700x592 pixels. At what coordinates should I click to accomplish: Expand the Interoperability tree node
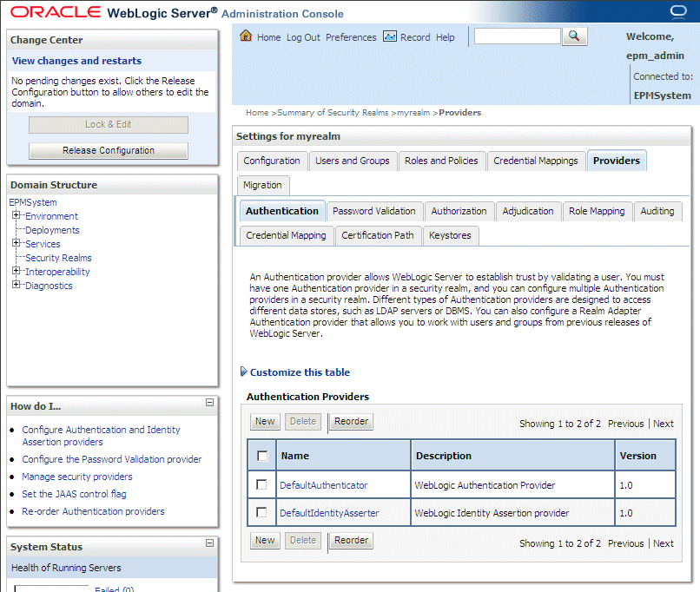(x=17, y=271)
